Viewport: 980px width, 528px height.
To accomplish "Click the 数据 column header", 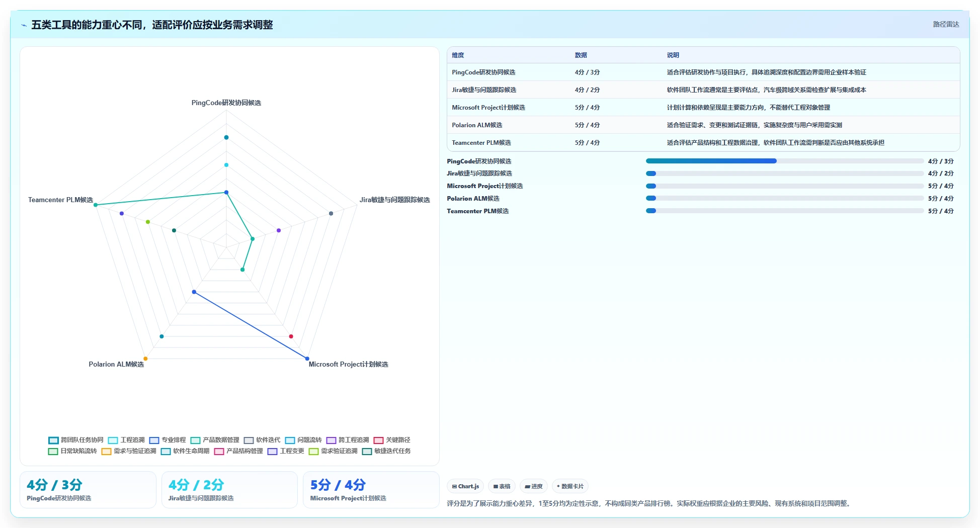I will point(581,55).
